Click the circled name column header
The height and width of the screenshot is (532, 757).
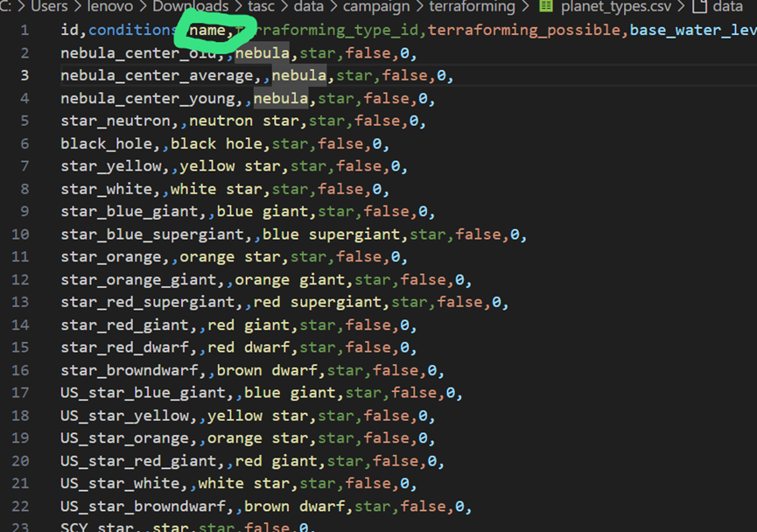pos(207,31)
